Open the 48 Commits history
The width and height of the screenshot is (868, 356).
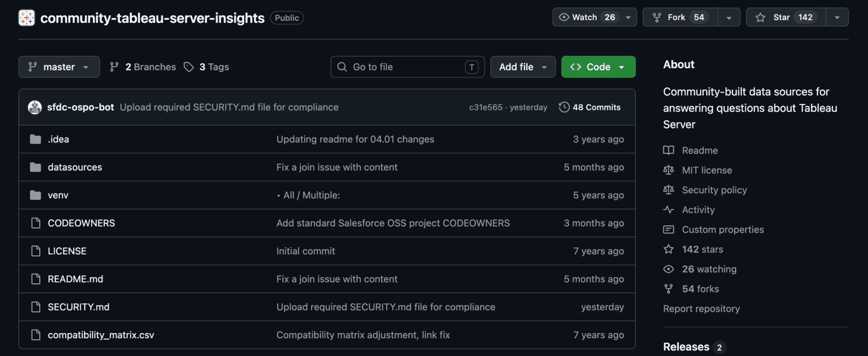(590, 107)
